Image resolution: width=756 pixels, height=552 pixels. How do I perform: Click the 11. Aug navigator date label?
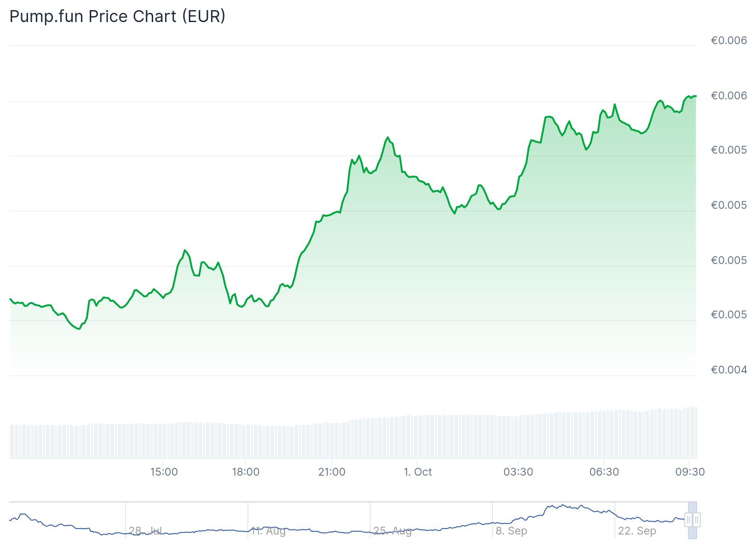pos(268,531)
